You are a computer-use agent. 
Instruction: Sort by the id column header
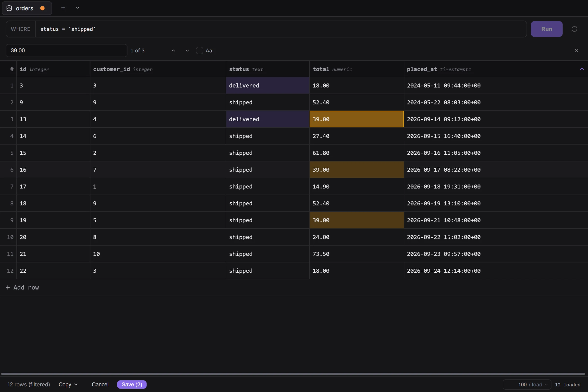click(53, 69)
